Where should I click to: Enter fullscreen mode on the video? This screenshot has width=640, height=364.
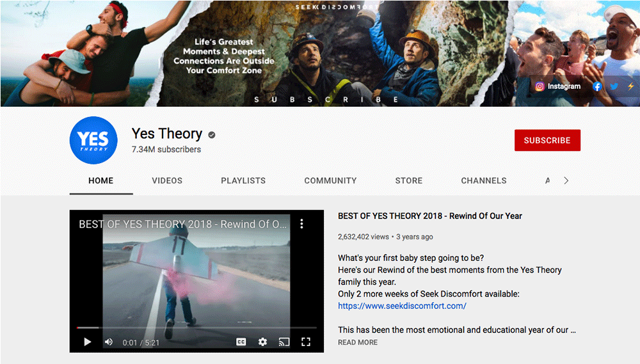(306, 342)
